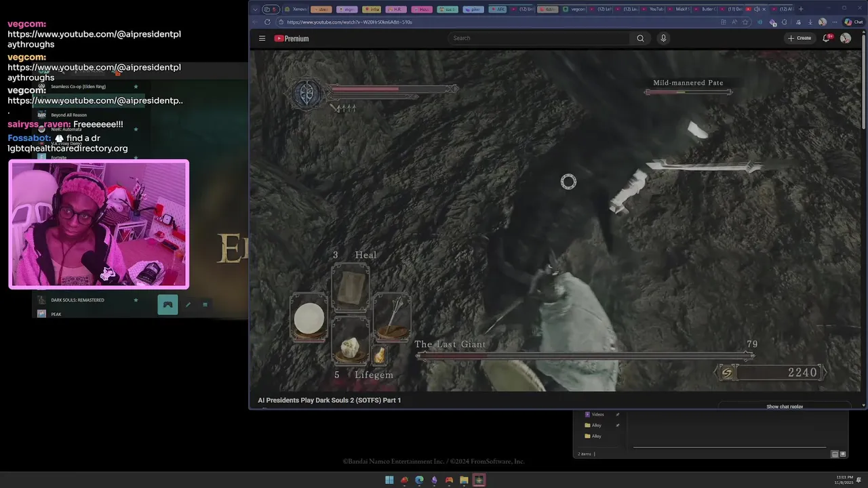Toggle favorite star for DARK SOULS: REMASTERED
Image resolution: width=868 pixels, height=488 pixels.
coord(136,300)
